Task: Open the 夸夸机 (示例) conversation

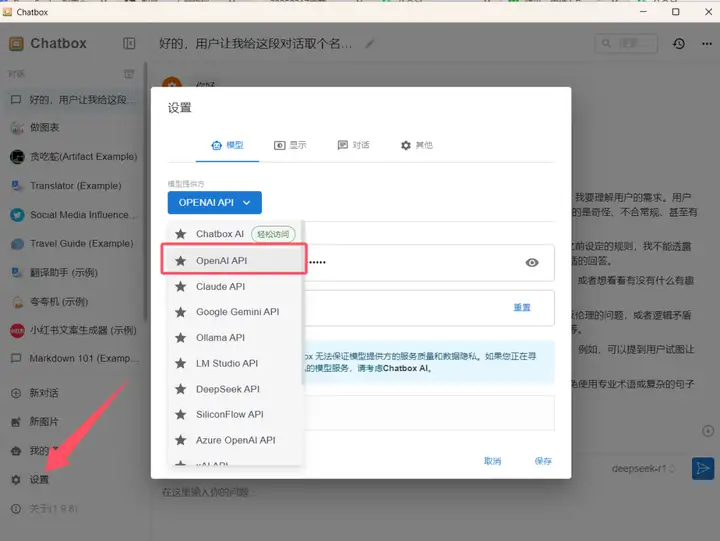Action: coord(73,302)
